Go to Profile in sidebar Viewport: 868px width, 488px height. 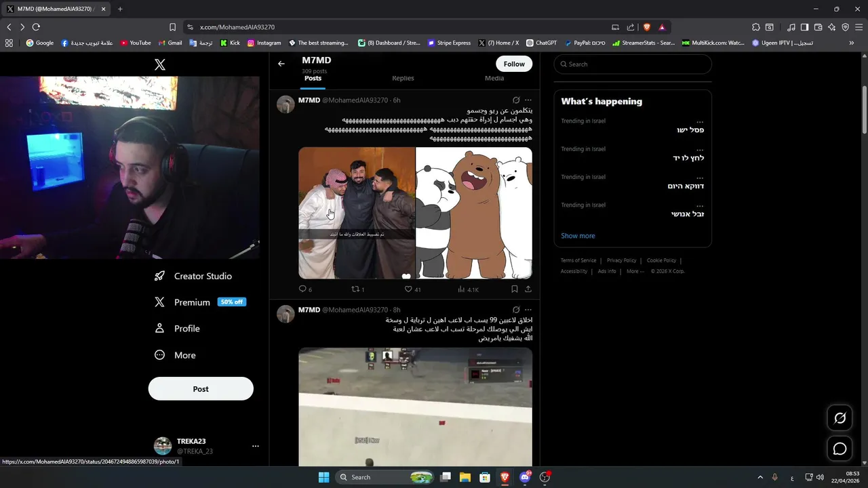[x=178, y=328]
